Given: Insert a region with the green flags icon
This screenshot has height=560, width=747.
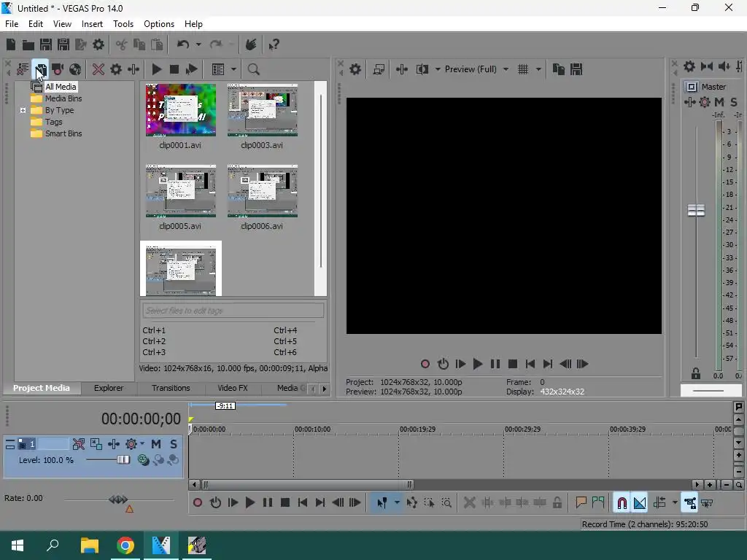Looking at the screenshot, I should 598,503.
